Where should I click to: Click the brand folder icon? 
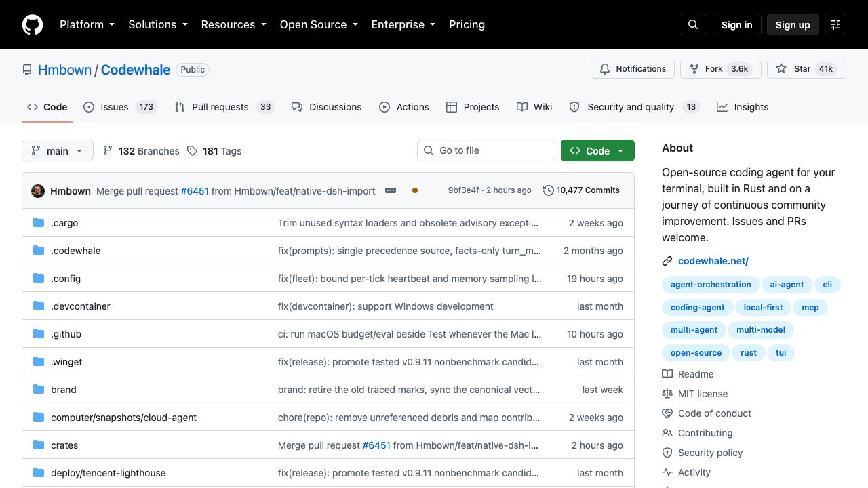pos(39,390)
